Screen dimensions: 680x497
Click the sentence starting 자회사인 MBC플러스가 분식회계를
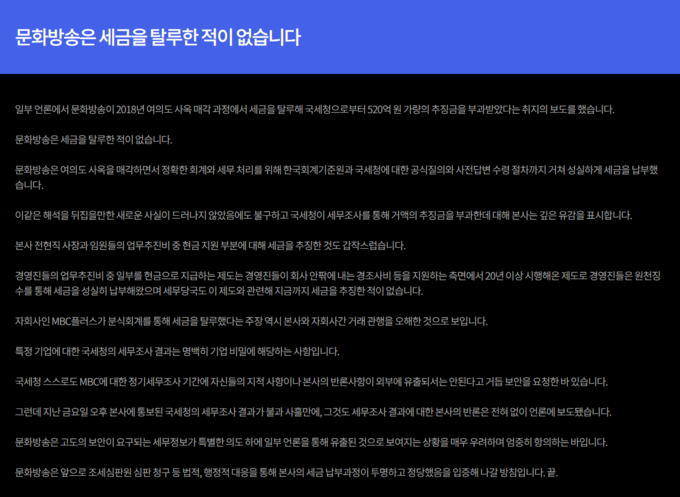[x=252, y=321]
